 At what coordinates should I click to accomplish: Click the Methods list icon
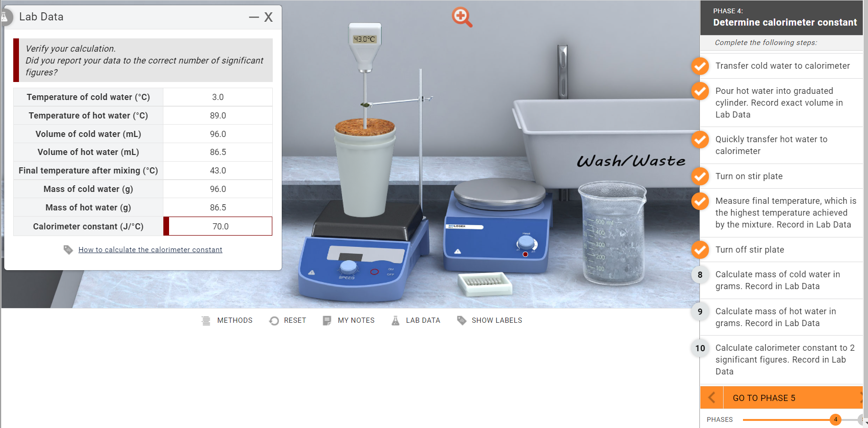206,321
